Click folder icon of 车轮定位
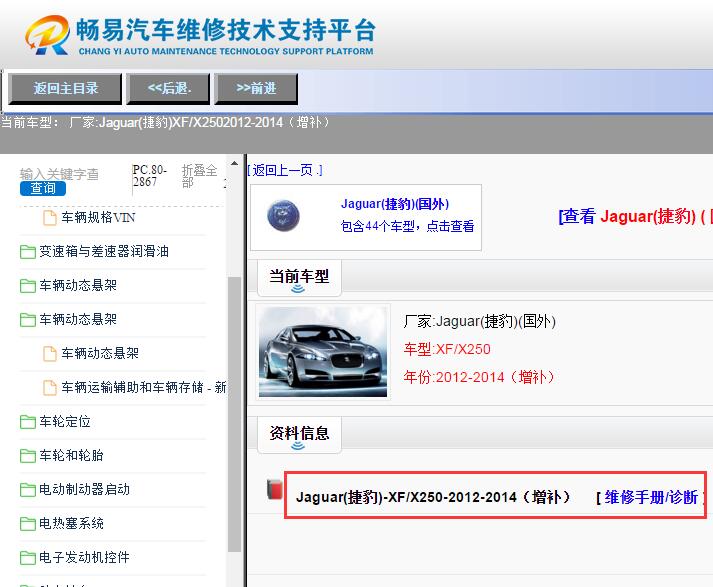713x587 pixels. [x=28, y=422]
